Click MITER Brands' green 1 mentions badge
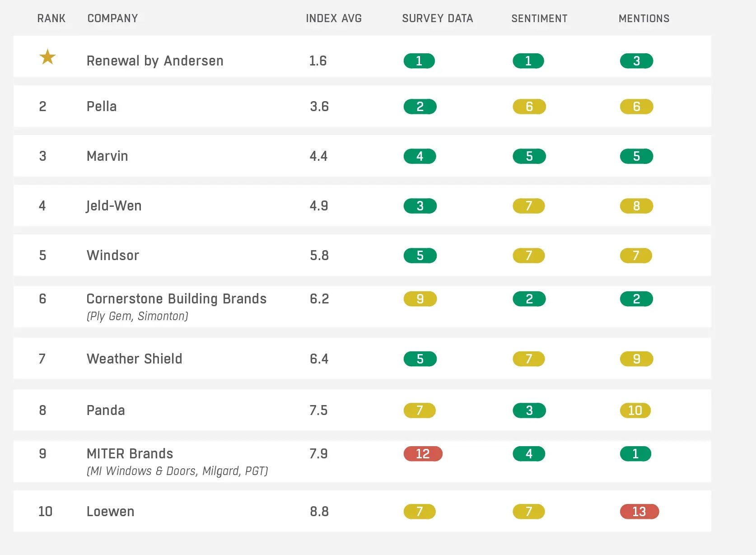Screen dimensions: 756x555 pyautogui.click(x=635, y=454)
